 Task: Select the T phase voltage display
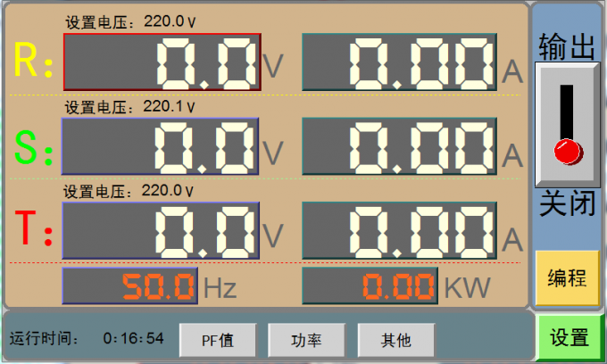point(161,230)
